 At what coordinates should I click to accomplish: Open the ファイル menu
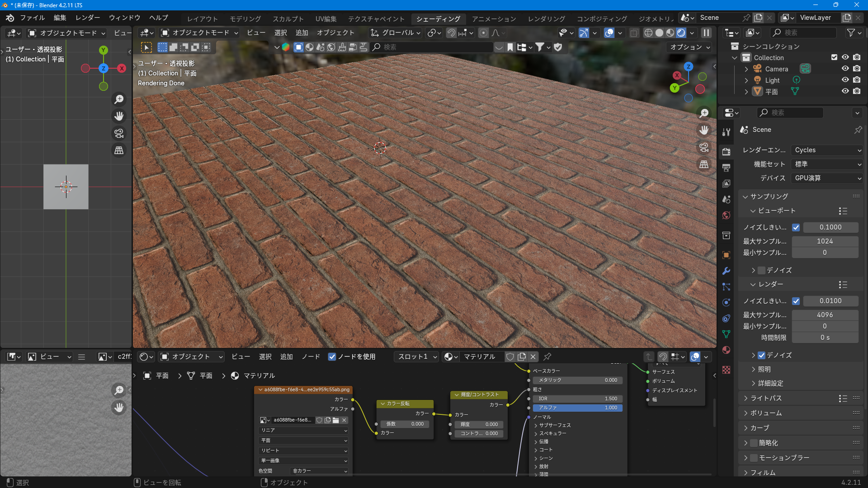coord(32,18)
